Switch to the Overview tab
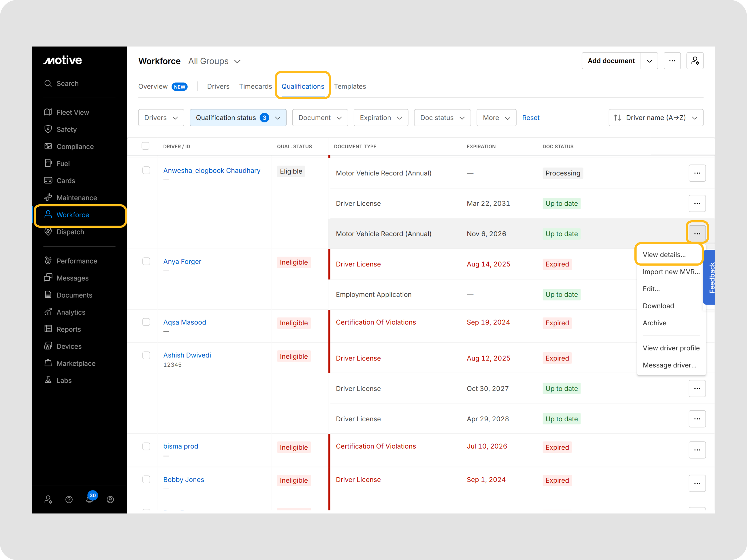The height and width of the screenshot is (560, 747). (163, 86)
